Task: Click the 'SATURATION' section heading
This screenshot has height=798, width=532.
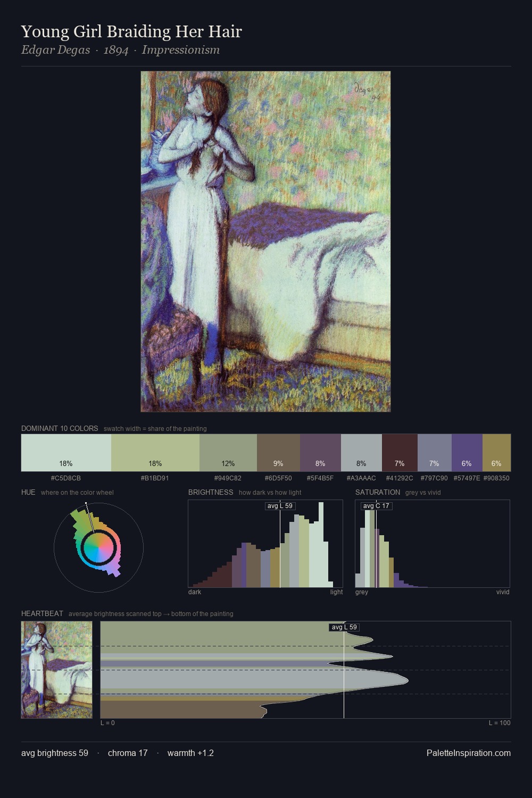Action: pyautogui.click(x=378, y=492)
